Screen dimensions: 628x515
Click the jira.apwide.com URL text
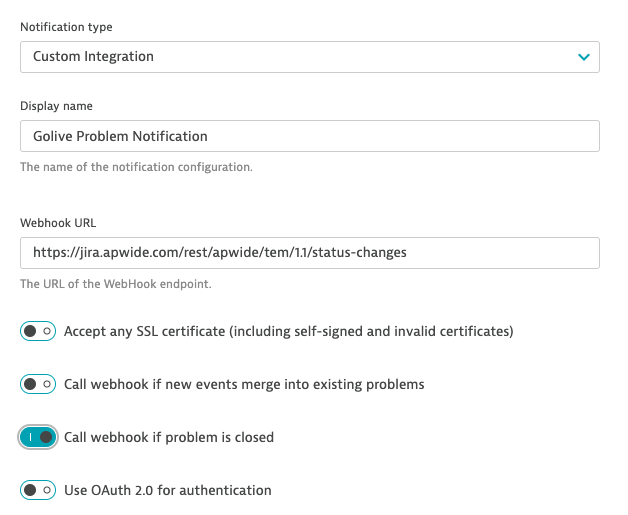pyautogui.click(x=220, y=253)
